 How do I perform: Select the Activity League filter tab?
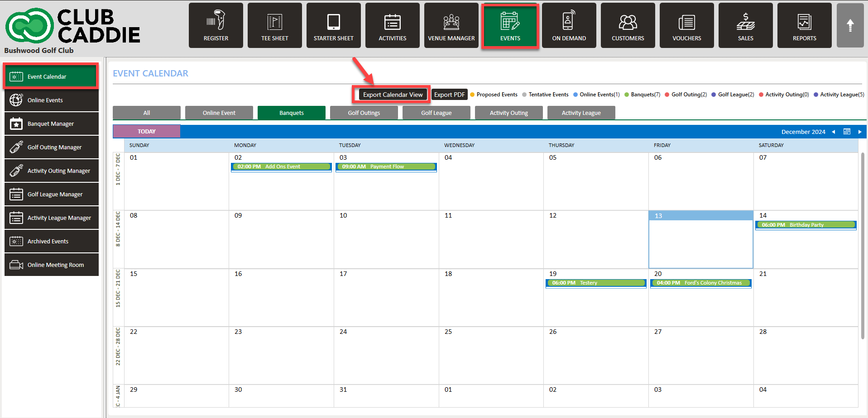581,113
